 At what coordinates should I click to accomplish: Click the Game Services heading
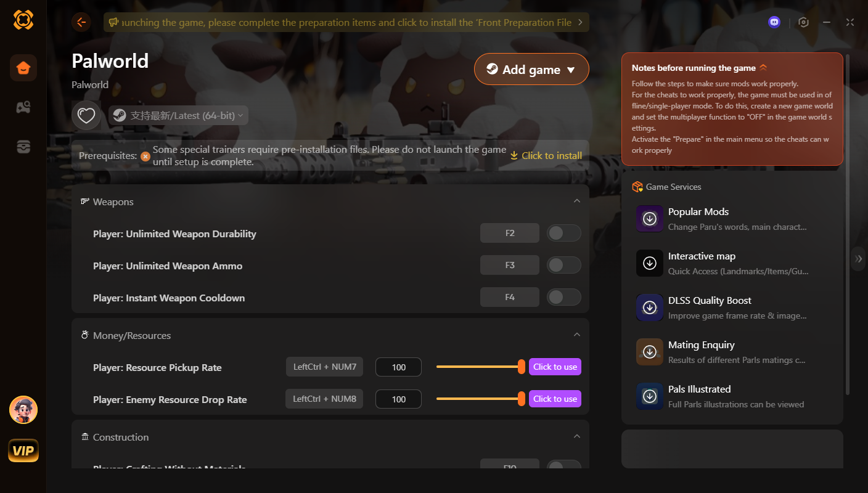tap(673, 187)
